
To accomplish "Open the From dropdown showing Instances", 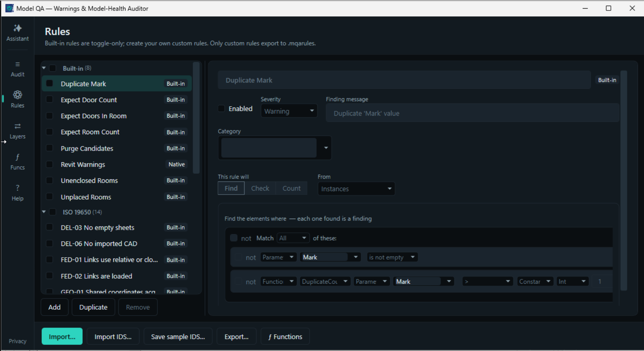I will point(356,189).
